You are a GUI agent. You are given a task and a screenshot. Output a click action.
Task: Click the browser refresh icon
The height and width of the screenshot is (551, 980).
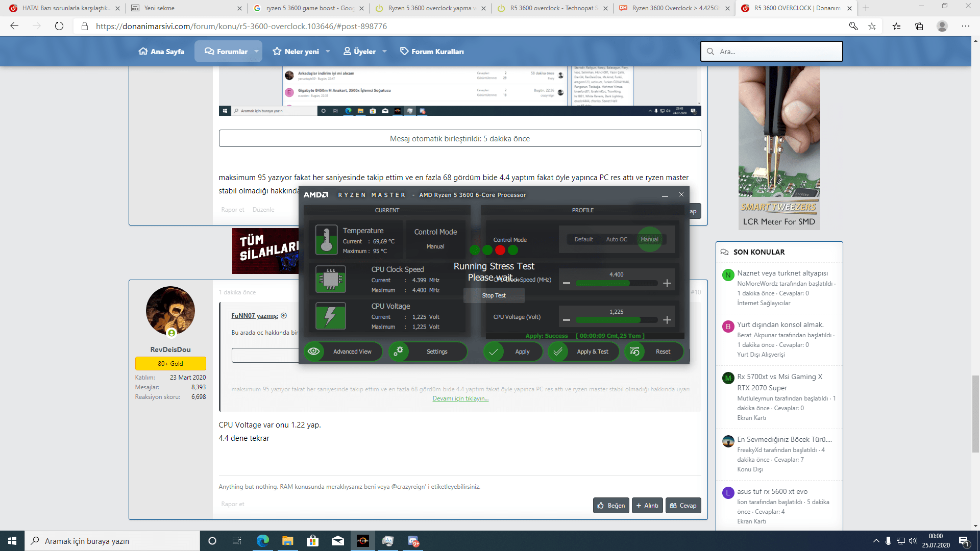[59, 26]
